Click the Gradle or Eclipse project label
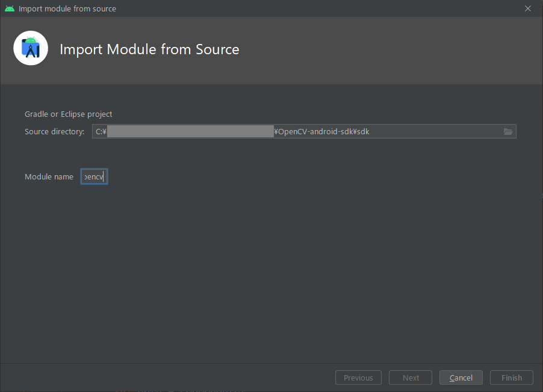This screenshot has width=543, height=392. click(x=68, y=114)
